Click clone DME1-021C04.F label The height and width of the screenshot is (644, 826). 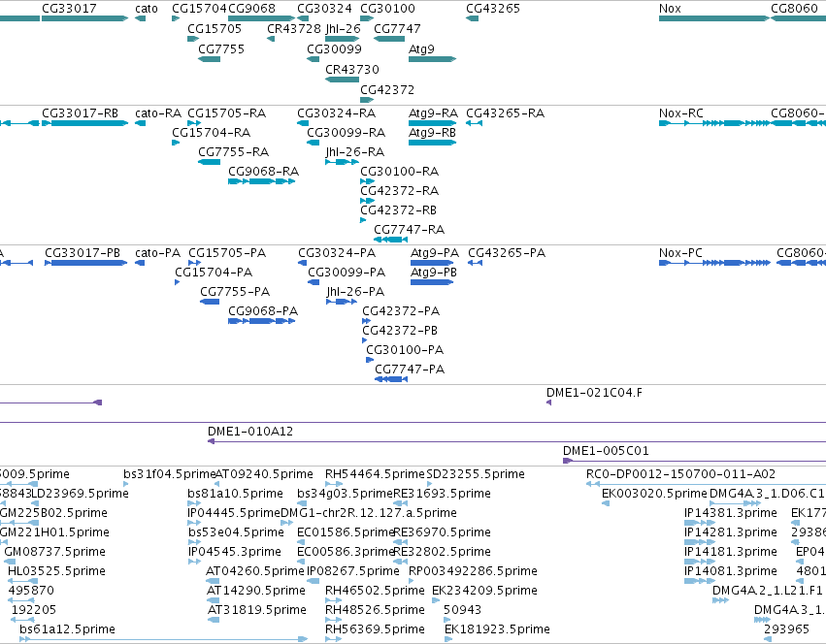594,393
